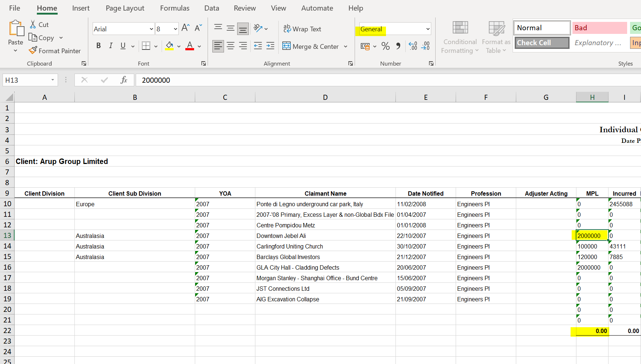Cancel the formula bar entry
Viewport: 641px width, 364px height.
point(84,80)
